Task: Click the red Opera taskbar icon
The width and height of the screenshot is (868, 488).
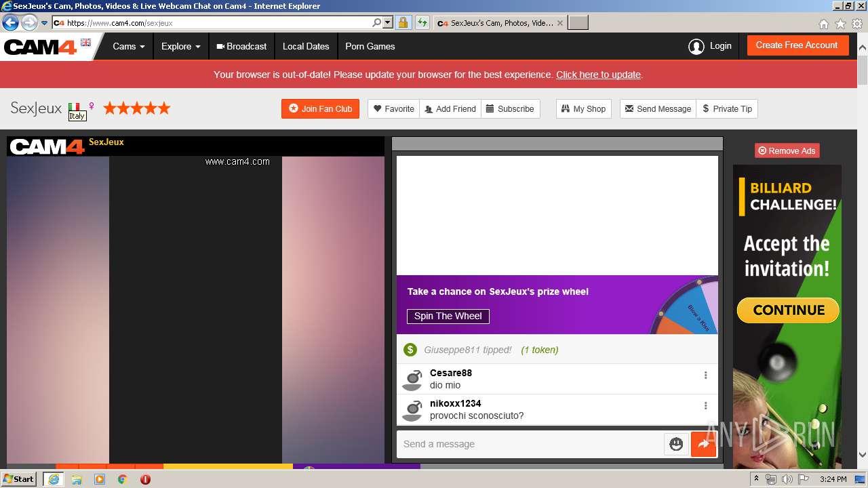Action: [x=145, y=479]
